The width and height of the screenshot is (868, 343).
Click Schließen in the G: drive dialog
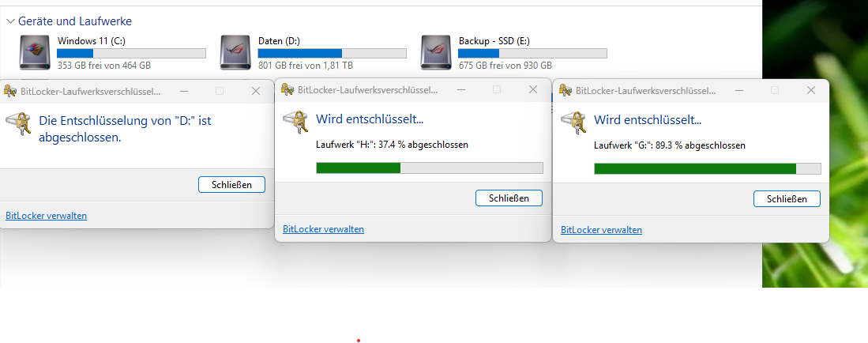(x=787, y=199)
